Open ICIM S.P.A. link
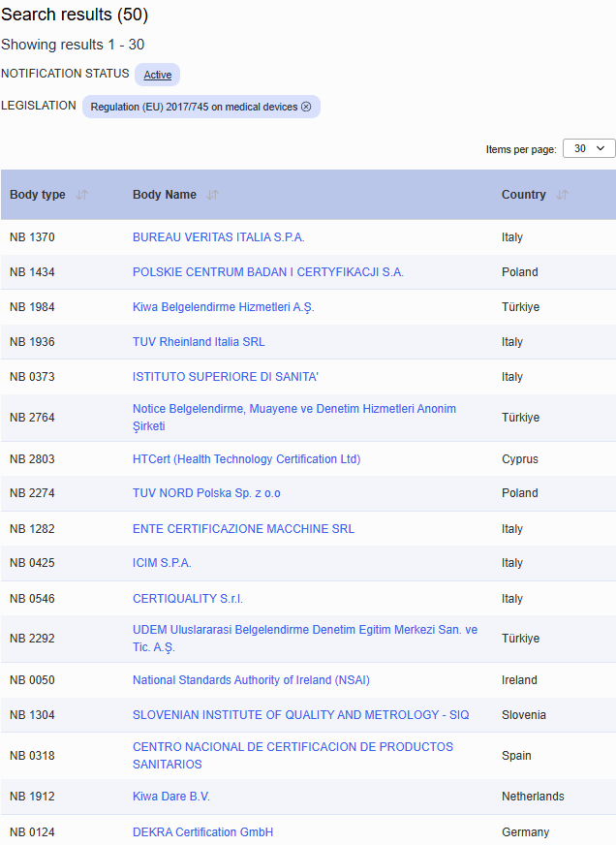The height and width of the screenshot is (845, 616). pos(162,563)
